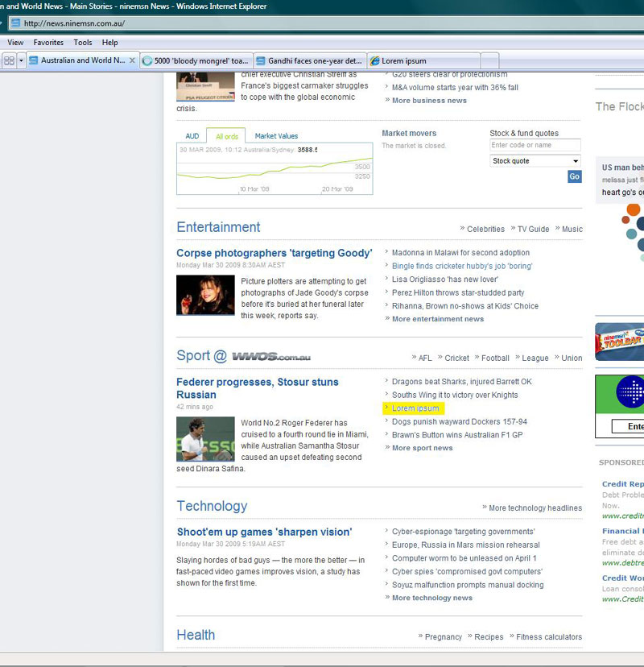Viewport: 644px width, 667px height.
Task: Open the Cricket sport link
Action: pyautogui.click(x=456, y=358)
